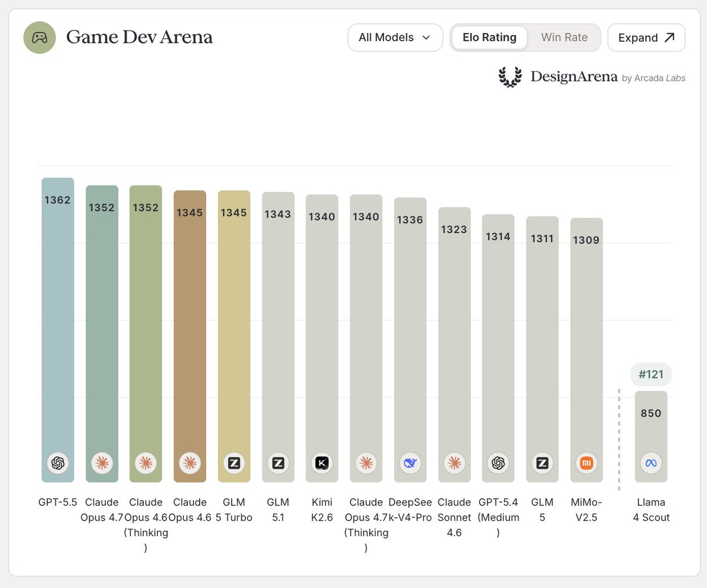Click the teal 1352 bar above Claude Opus 4.7
The image size is (707, 588).
[x=102, y=334]
